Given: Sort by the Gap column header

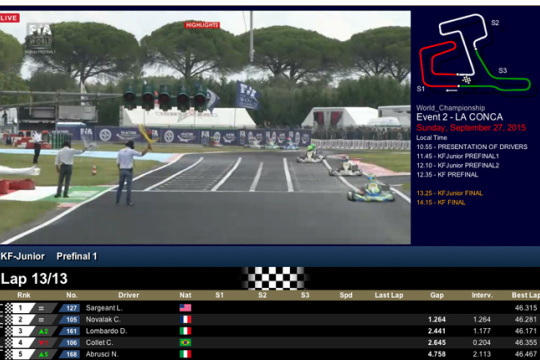Looking at the screenshot, I should 437,295.
